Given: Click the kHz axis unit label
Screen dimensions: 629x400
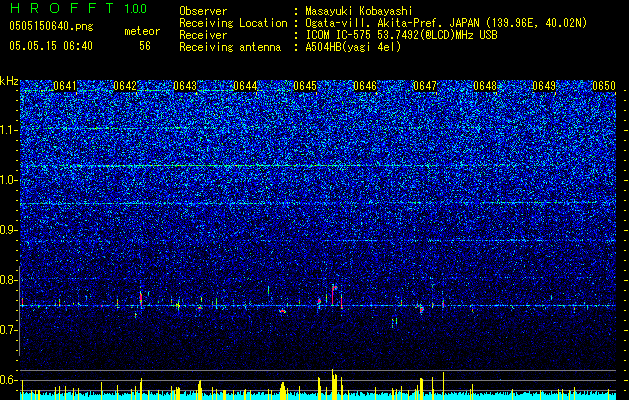Looking at the screenshot, I should 9,81.
